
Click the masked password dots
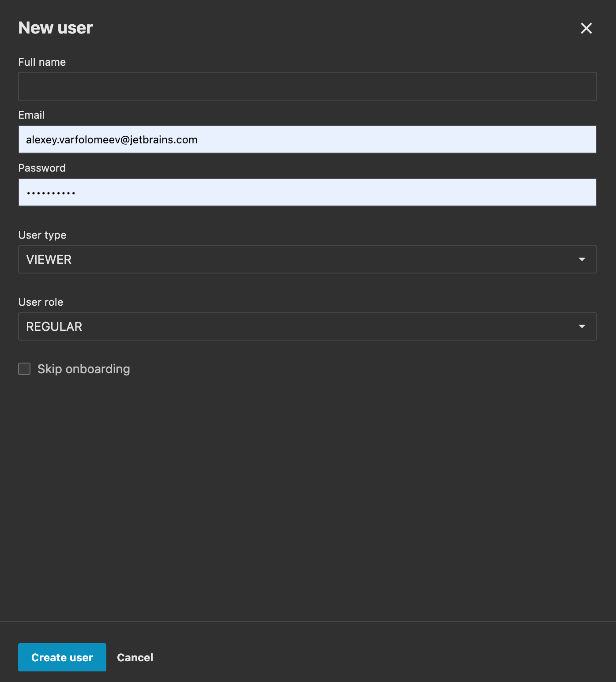click(x=51, y=193)
